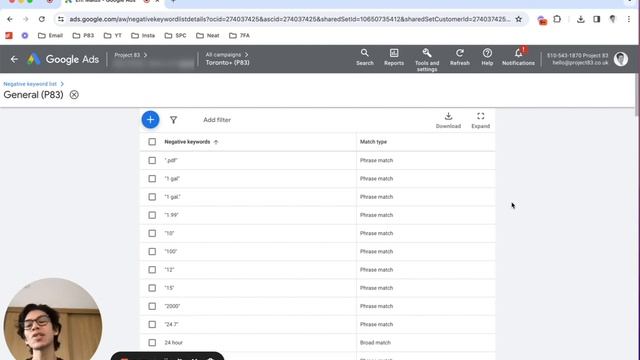Image resolution: width=640 pixels, height=360 pixels.
Task: Check the "100" keyword row
Action: pos(152,251)
